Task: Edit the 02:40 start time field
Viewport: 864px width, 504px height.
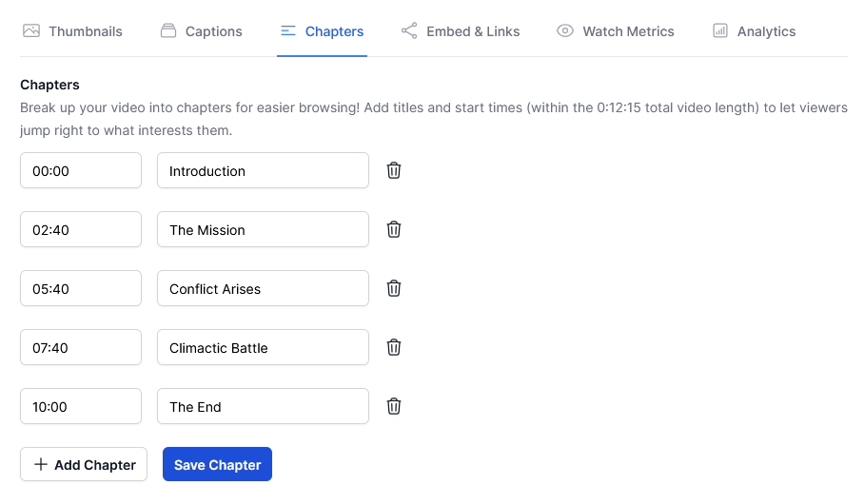Action: pyautogui.click(x=81, y=229)
